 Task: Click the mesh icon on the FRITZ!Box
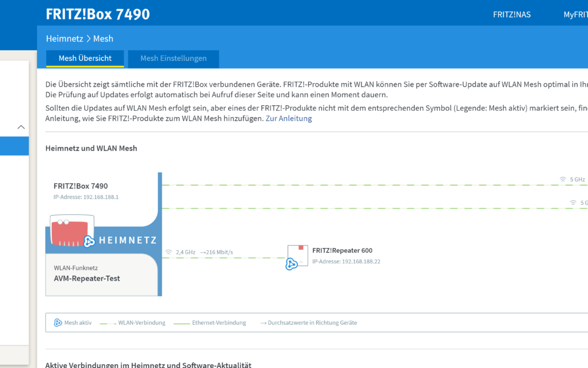tap(89, 242)
